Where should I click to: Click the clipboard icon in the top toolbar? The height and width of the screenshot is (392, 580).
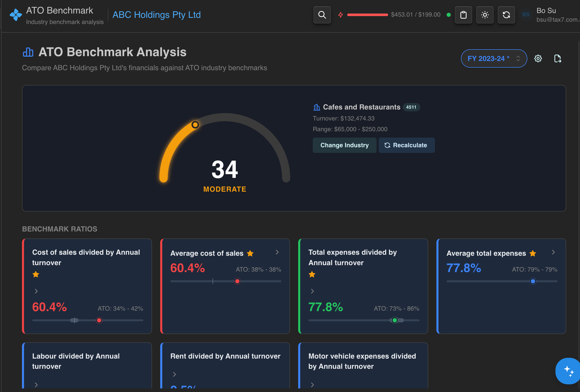pos(463,15)
